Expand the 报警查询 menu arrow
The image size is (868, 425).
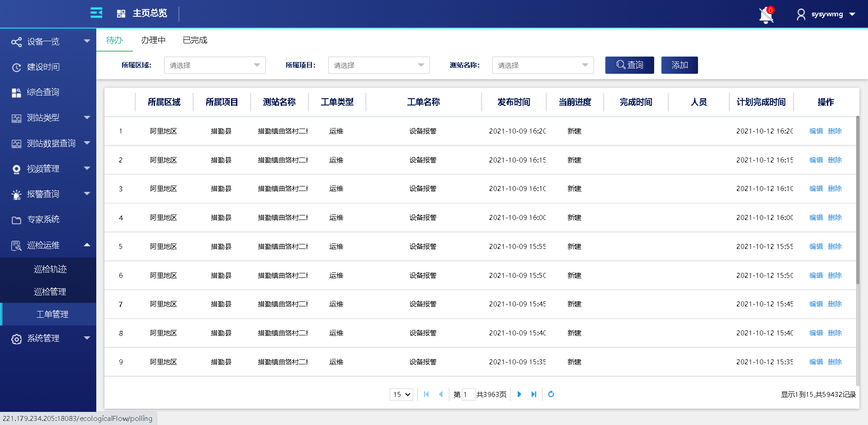87,193
